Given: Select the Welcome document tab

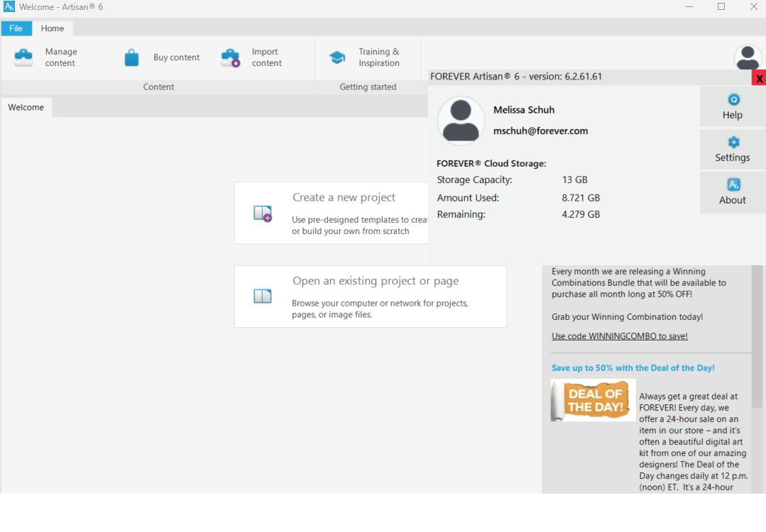Looking at the screenshot, I should coord(26,107).
